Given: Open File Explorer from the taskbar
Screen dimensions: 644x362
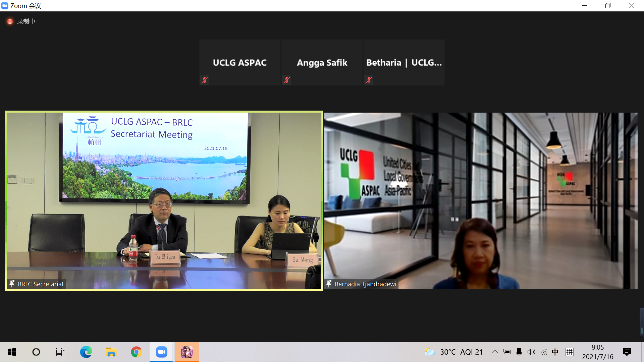Looking at the screenshot, I should [x=111, y=352].
